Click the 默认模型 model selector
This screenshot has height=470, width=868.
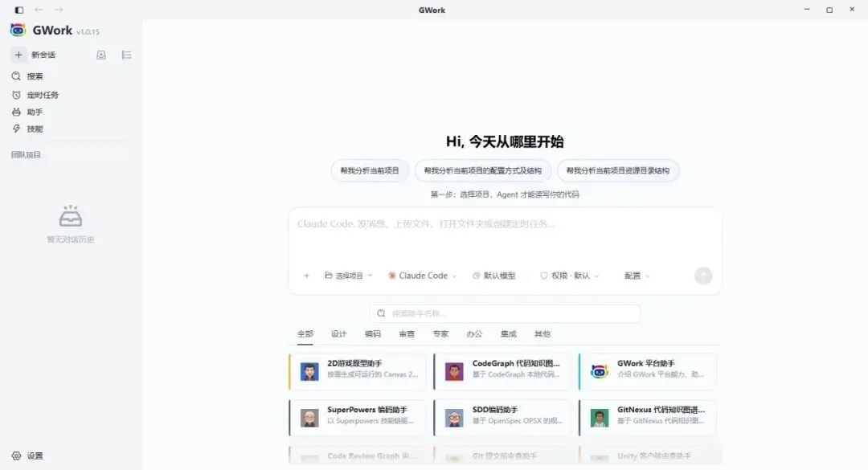coord(493,276)
